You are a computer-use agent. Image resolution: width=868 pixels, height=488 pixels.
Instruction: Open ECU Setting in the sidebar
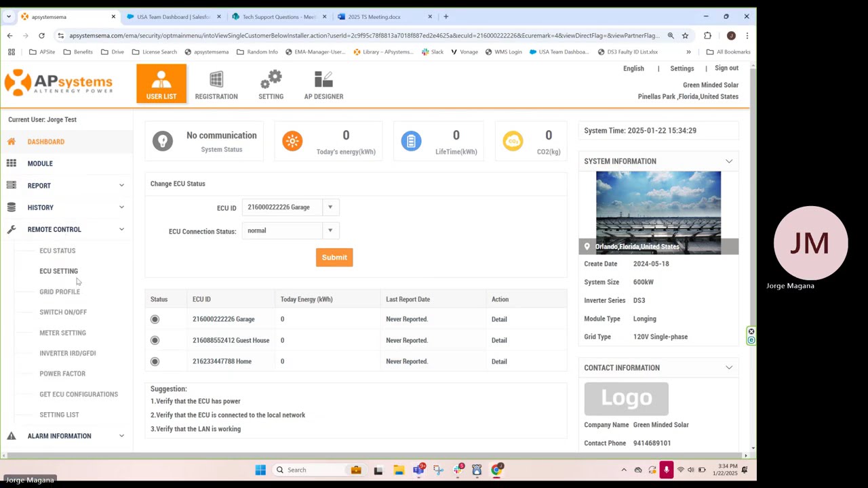58,271
